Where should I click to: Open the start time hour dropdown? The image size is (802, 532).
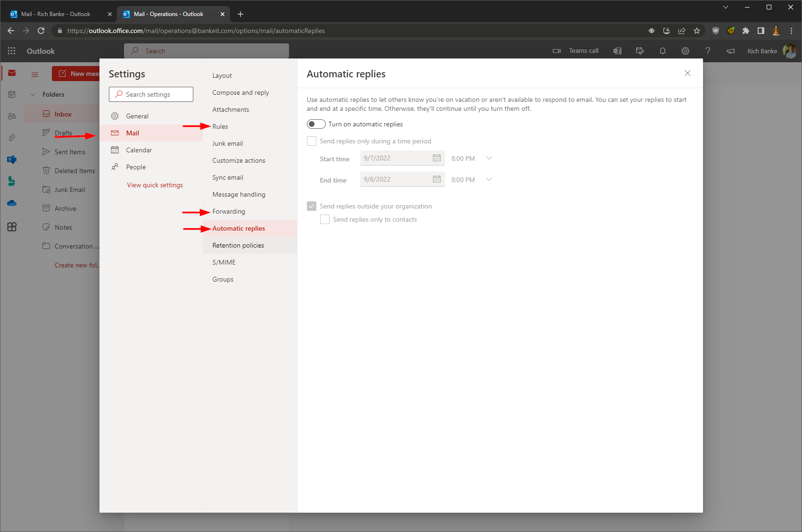point(489,158)
